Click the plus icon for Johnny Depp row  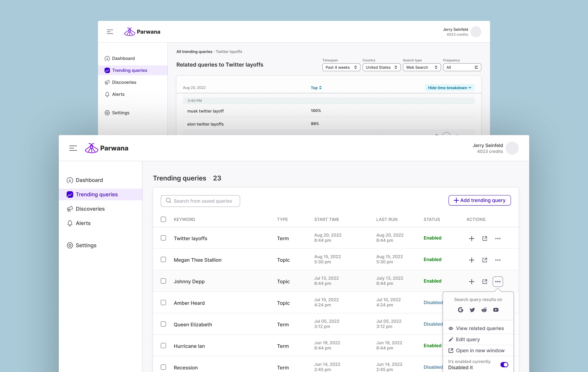(472, 281)
